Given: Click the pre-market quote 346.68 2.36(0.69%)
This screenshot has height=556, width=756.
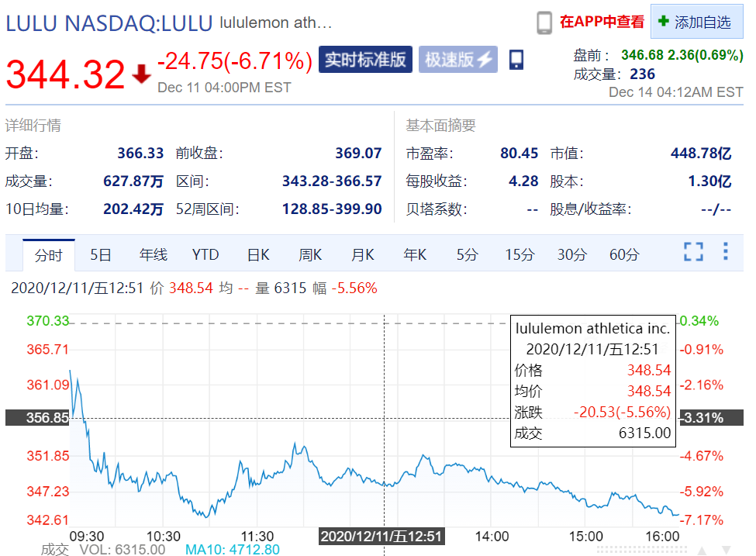Looking at the screenshot, I should (682, 55).
